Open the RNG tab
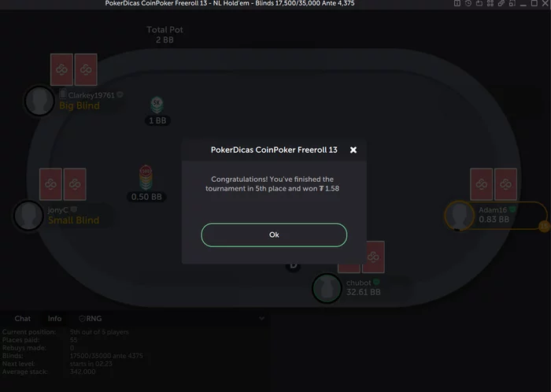The image size is (551, 392). pos(91,319)
